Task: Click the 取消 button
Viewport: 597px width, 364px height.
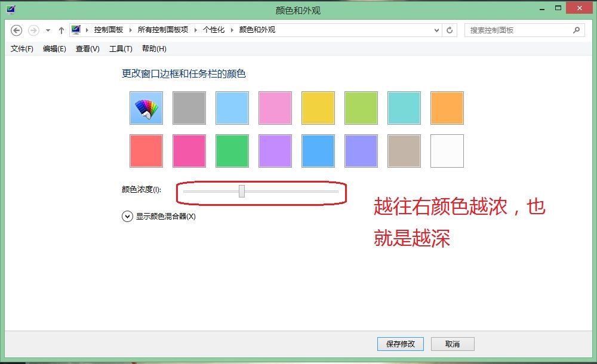Action: tap(453, 344)
